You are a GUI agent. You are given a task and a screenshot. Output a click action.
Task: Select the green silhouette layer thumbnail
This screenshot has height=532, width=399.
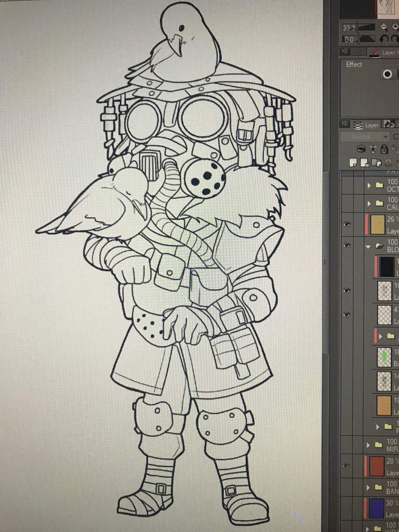point(384,357)
